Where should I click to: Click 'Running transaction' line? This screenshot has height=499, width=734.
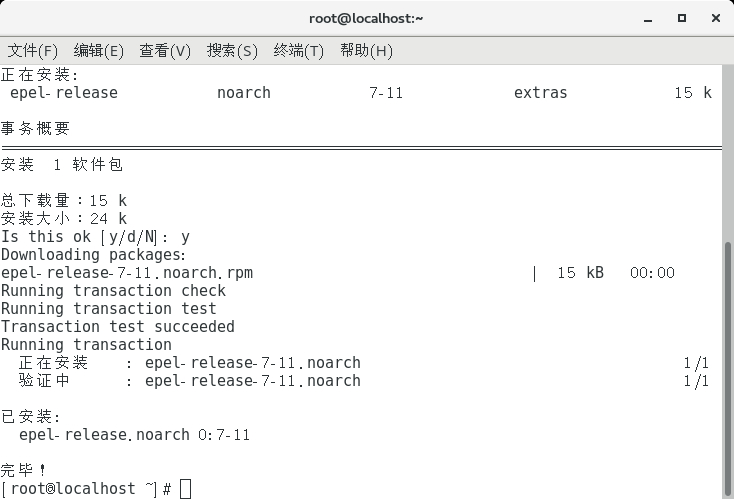pyautogui.click(x=87, y=345)
